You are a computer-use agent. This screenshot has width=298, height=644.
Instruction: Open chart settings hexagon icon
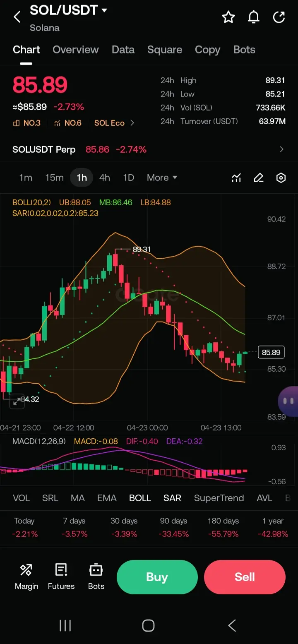[x=281, y=178]
